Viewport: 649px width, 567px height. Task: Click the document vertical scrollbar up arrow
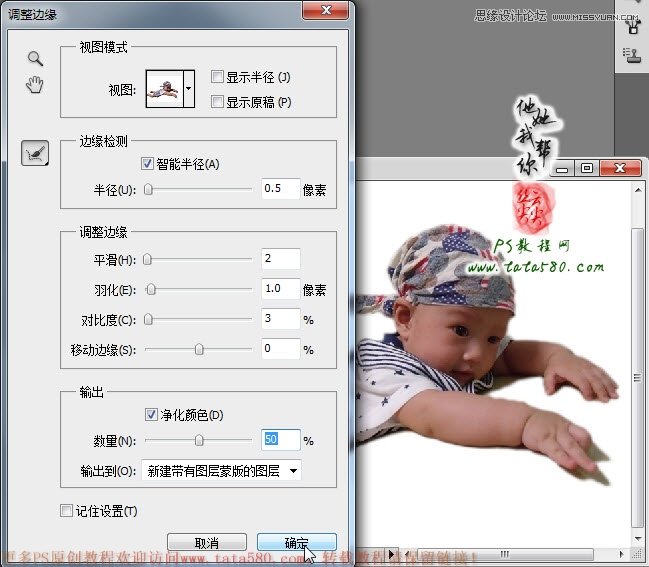click(637, 190)
